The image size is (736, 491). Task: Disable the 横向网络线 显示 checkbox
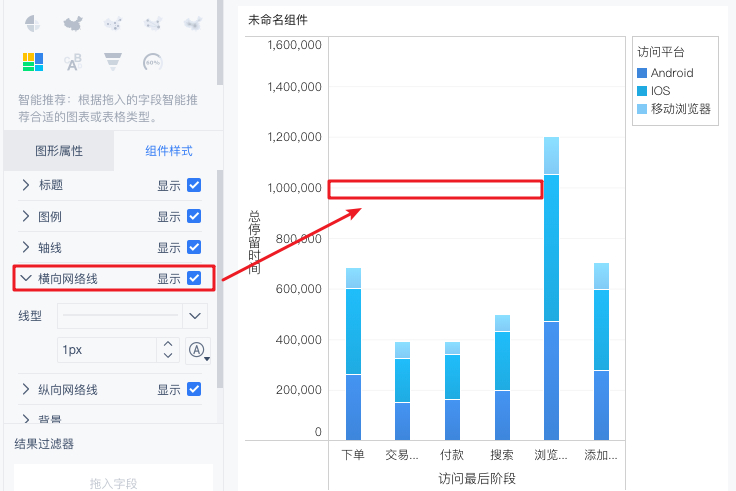[x=194, y=278]
